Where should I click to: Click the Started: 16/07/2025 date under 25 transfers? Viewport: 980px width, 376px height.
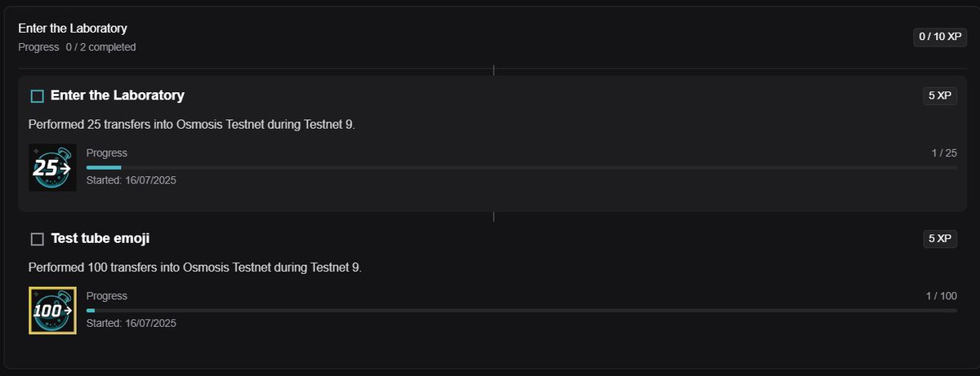pos(131,180)
